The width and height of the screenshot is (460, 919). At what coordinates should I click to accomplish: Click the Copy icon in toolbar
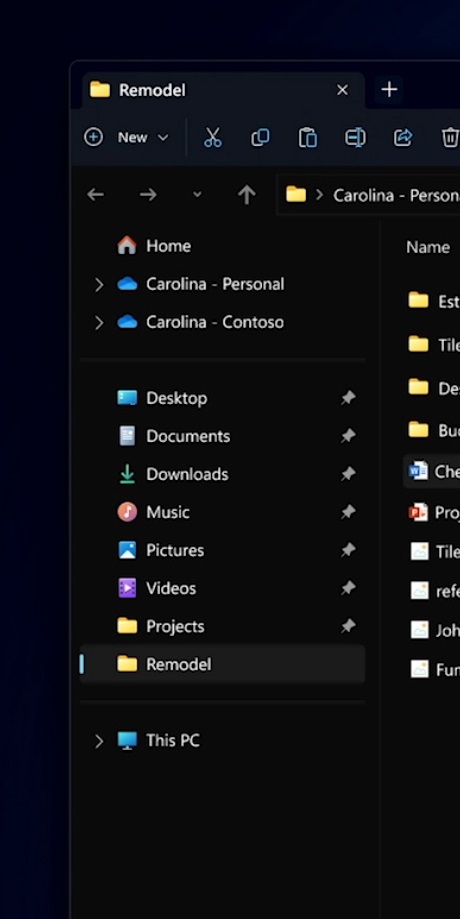click(260, 138)
